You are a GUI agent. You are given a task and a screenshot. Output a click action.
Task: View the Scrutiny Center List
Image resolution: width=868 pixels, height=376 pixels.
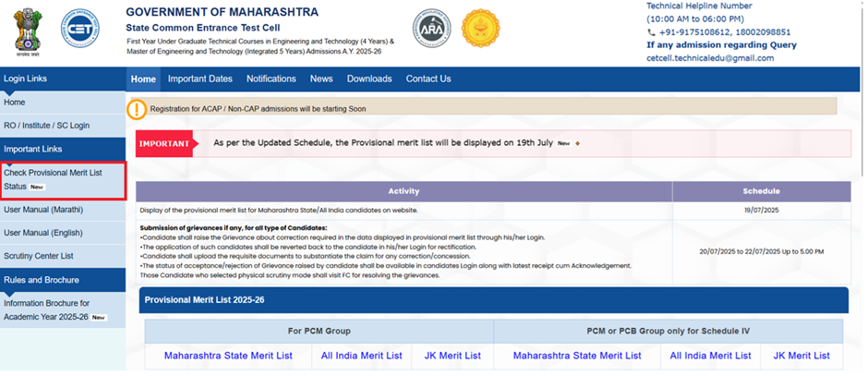click(x=39, y=256)
